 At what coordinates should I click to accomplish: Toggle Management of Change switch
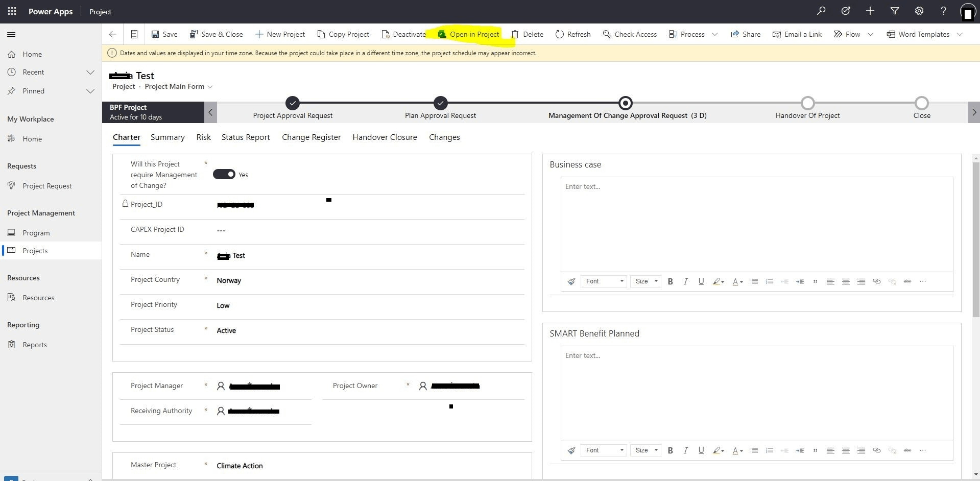[224, 175]
